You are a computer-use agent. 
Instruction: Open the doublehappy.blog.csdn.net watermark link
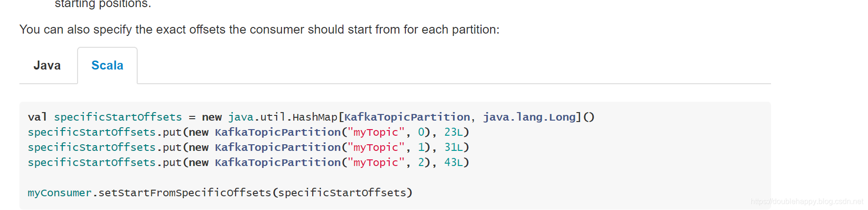coord(807,201)
